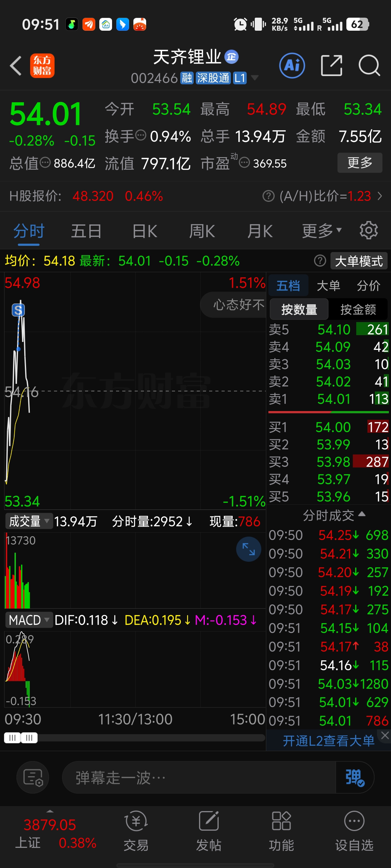Open 交易 trading icon in bottom bar
This screenshot has height=868, width=391.
click(x=136, y=831)
